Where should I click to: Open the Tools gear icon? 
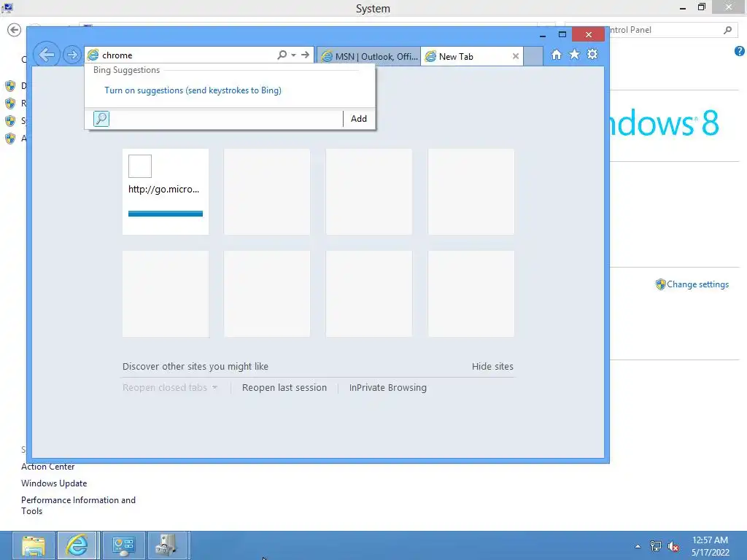(x=592, y=54)
